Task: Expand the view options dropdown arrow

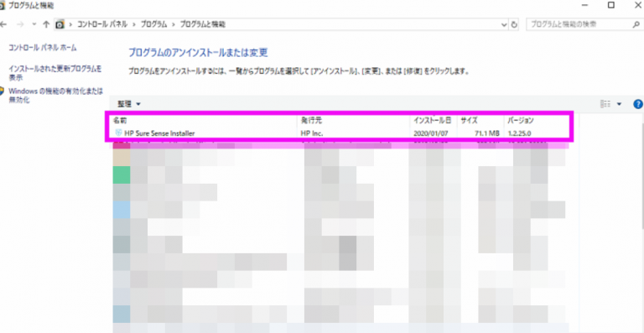Action: [620, 104]
